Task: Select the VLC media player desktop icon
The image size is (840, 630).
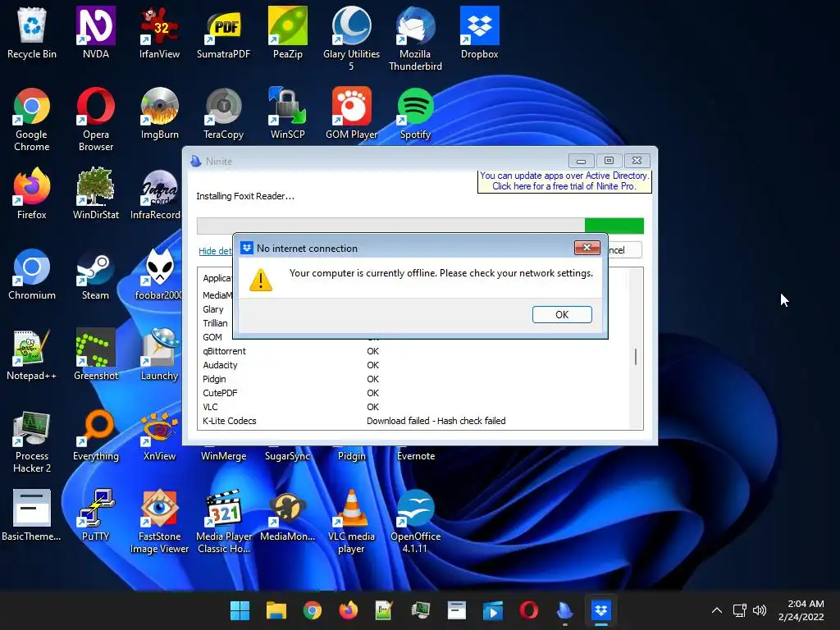Action: tap(351, 521)
